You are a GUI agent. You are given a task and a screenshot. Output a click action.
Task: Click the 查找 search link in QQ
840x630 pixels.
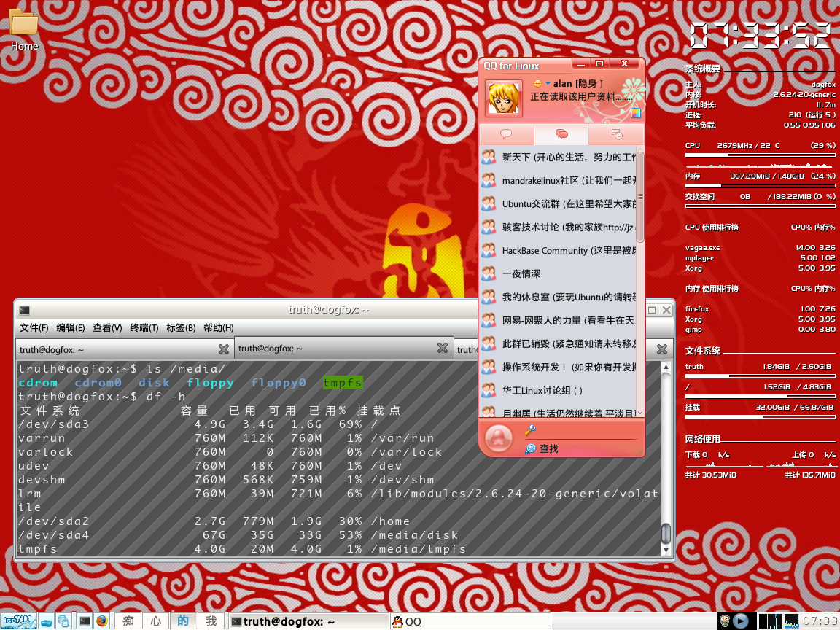[548, 449]
